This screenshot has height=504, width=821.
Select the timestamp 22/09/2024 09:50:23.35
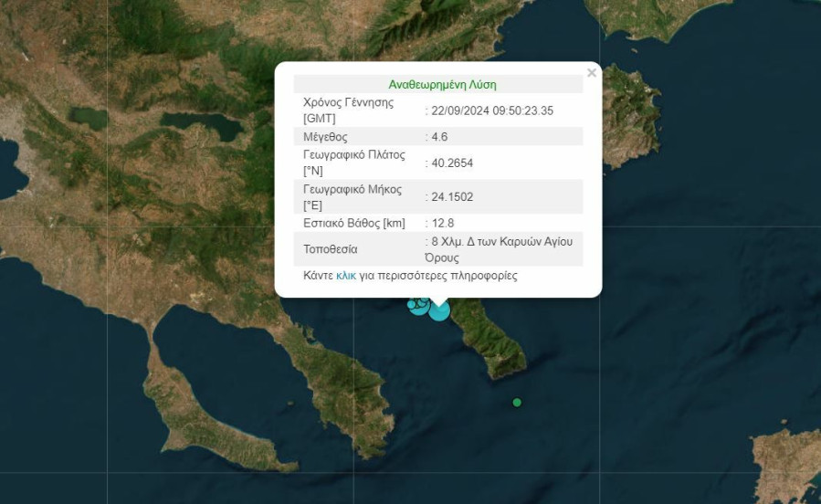coord(493,110)
